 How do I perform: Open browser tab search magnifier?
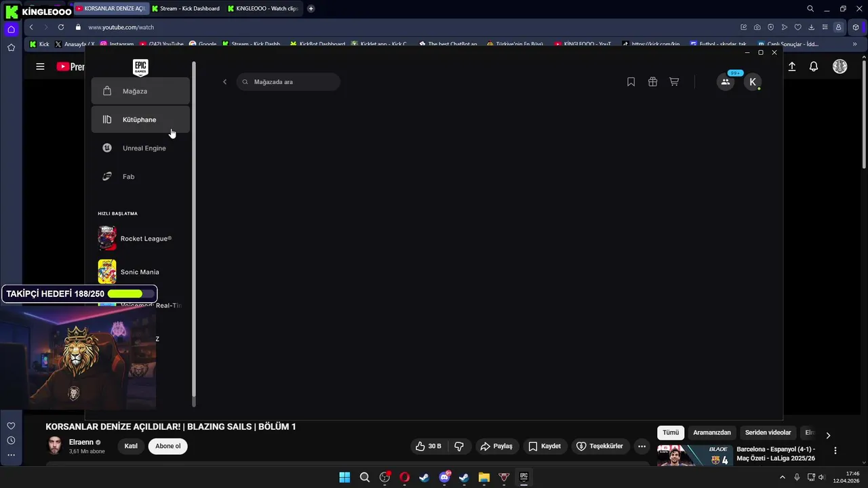click(x=810, y=9)
